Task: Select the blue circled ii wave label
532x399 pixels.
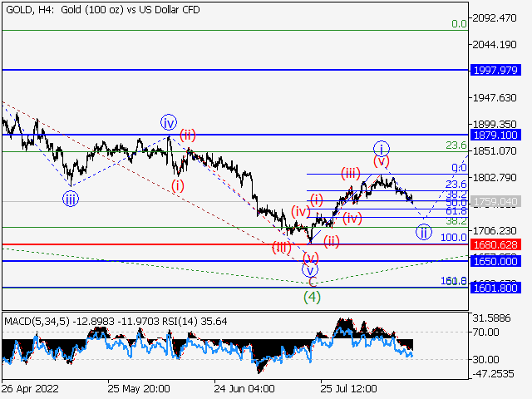Action: (x=424, y=233)
